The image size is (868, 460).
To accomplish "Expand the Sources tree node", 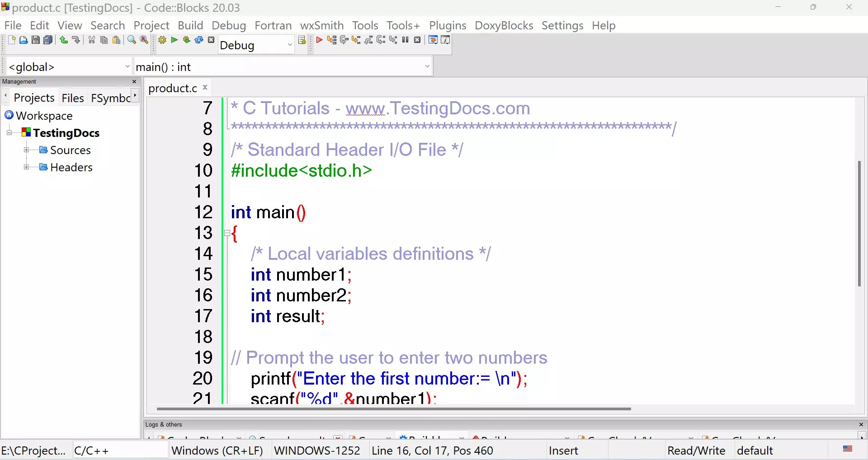I will pyautogui.click(x=27, y=150).
